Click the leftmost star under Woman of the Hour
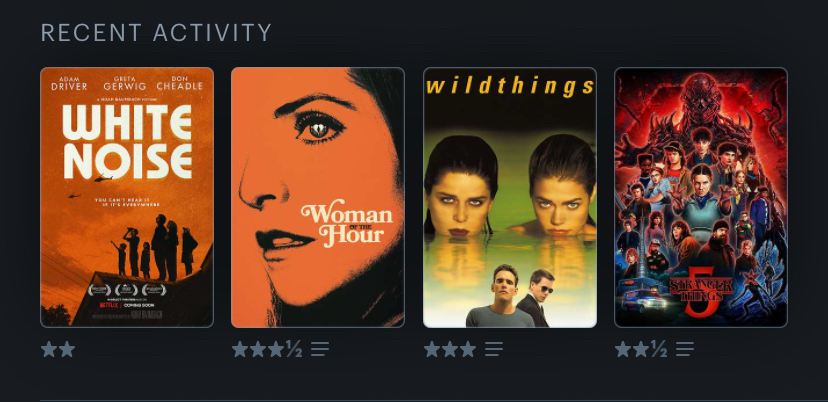 point(240,349)
